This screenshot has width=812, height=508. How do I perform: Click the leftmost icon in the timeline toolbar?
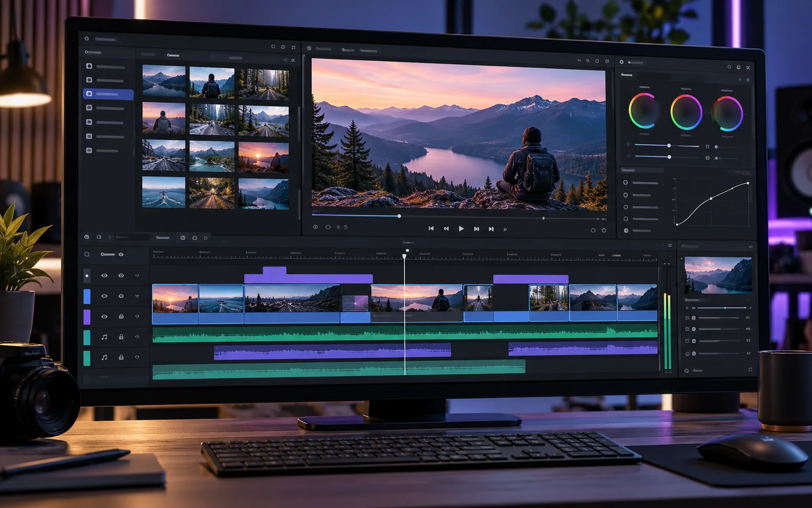87,237
